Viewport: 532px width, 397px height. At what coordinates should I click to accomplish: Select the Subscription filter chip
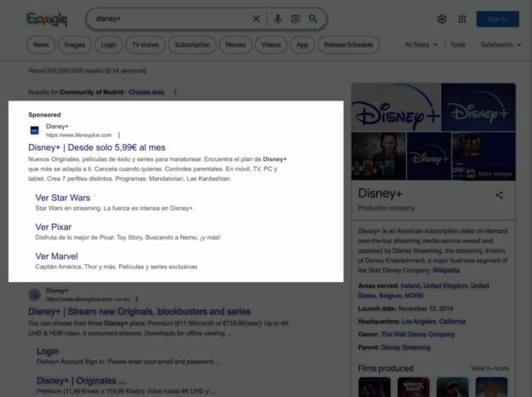pos(192,45)
